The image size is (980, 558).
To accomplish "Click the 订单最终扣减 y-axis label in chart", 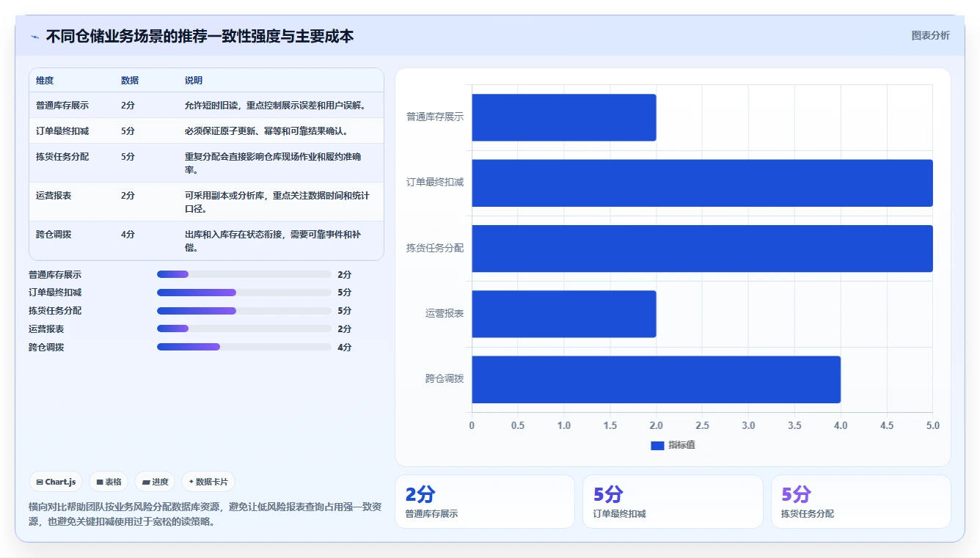I will pos(435,182).
